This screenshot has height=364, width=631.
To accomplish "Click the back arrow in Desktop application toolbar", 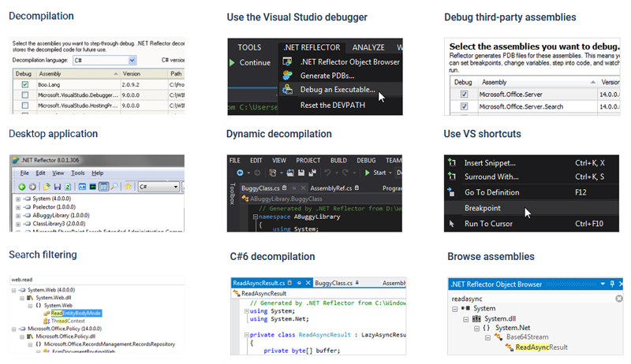I will click(22, 187).
